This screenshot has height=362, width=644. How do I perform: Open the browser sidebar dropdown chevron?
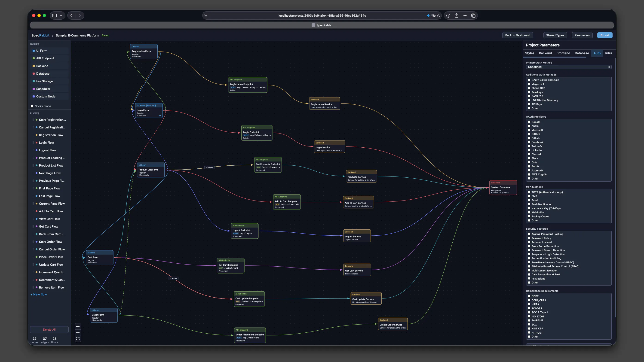point(61,15)
